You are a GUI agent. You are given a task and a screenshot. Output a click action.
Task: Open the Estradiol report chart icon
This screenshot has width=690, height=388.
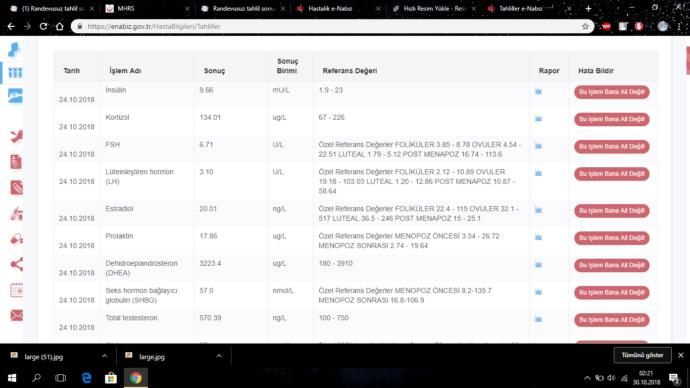538,210
